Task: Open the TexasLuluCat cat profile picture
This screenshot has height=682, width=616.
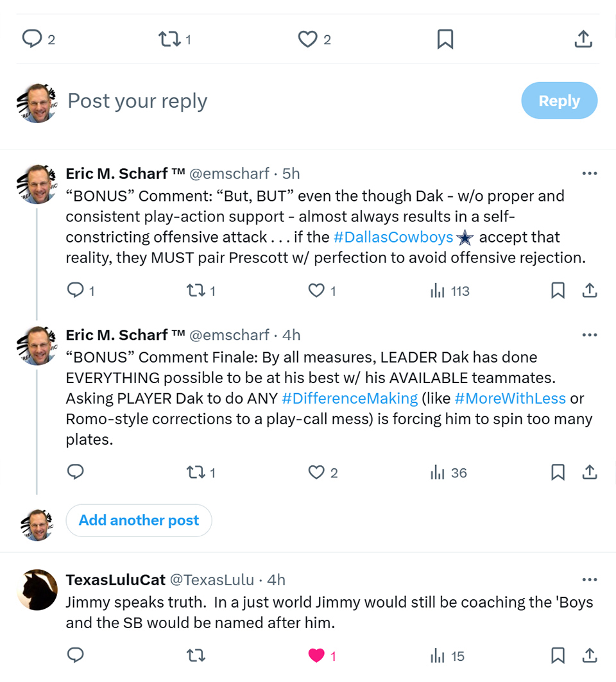Action: [37, 590]
